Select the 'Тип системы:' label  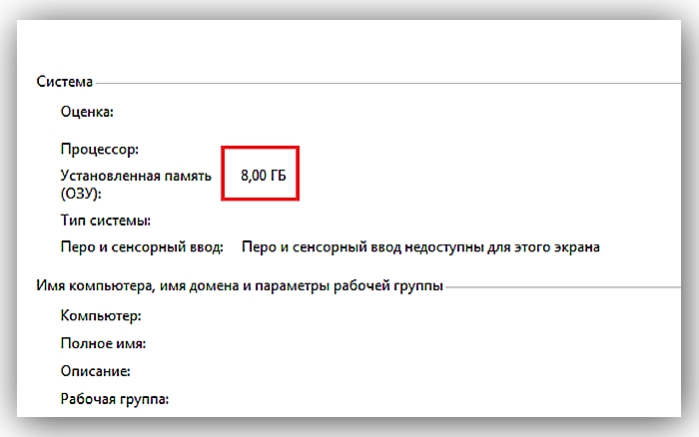(105, 220)
